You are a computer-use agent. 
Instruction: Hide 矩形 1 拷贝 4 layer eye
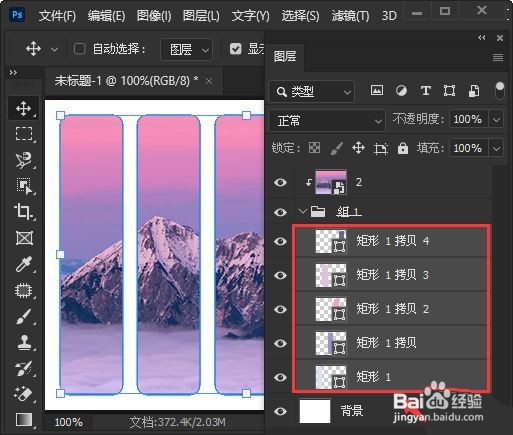click(280, 241)
